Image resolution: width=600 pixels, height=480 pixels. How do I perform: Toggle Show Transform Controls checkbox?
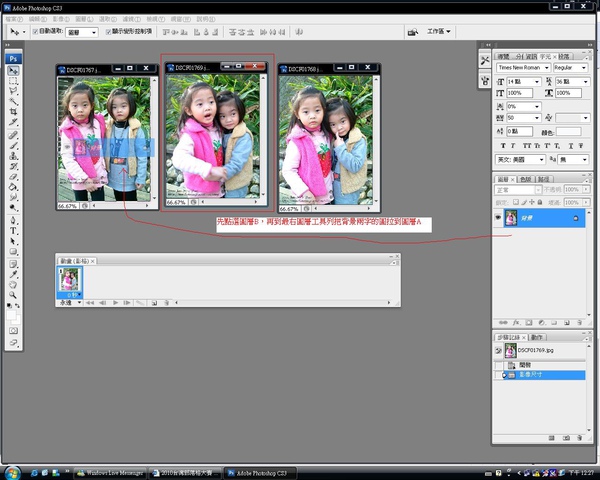click(108, 31)
